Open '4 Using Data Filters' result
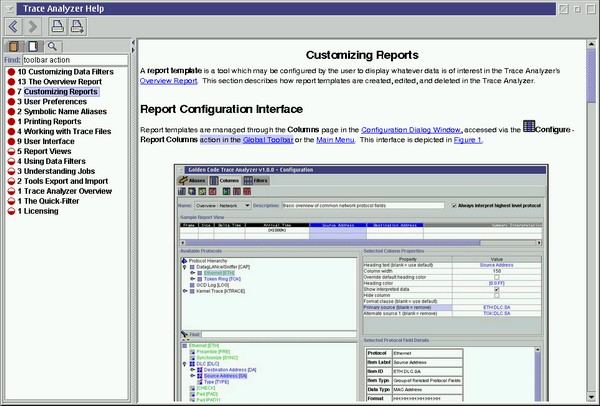The image size is (600, 406). coord(51,161)
